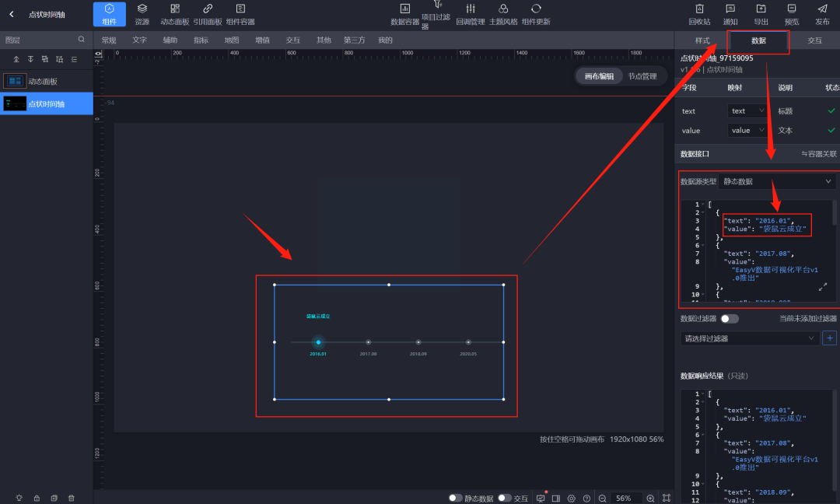Open the 组件 components toolbar button
Screen dimensions: 840x504
pyautogui.click(x=110, y=15)
